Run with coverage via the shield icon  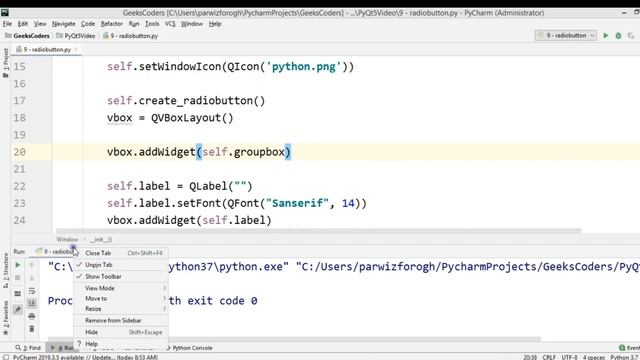(631, 36)
